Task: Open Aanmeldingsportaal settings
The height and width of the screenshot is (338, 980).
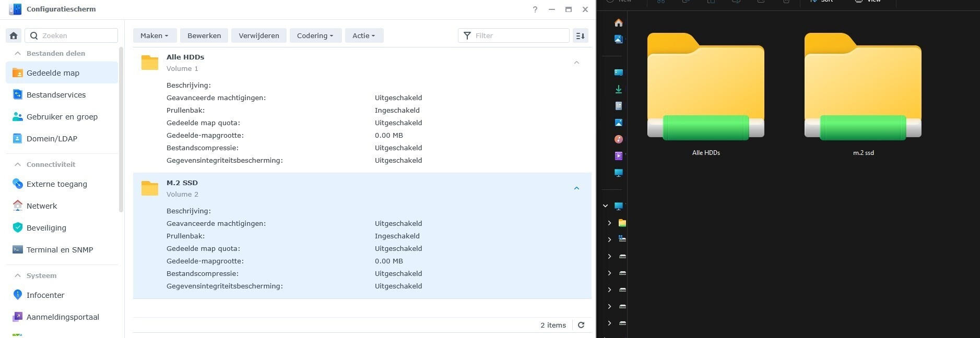Action: point(62,317)
